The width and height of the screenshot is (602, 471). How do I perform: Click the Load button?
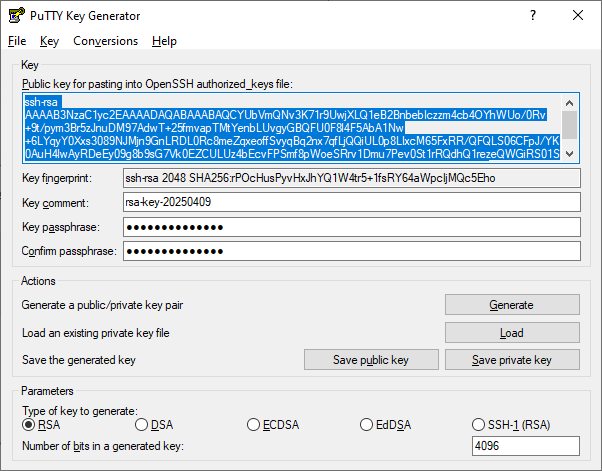coord(512,333)
